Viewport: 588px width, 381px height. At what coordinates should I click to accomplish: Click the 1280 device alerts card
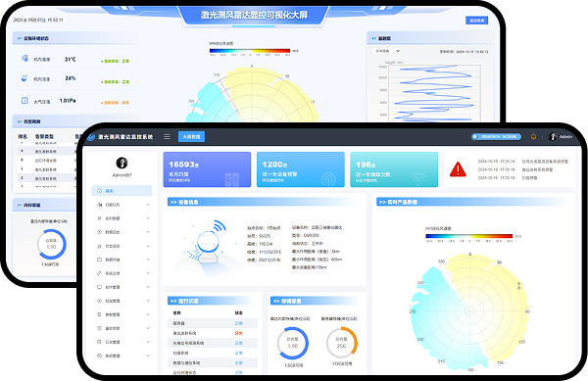301,169
